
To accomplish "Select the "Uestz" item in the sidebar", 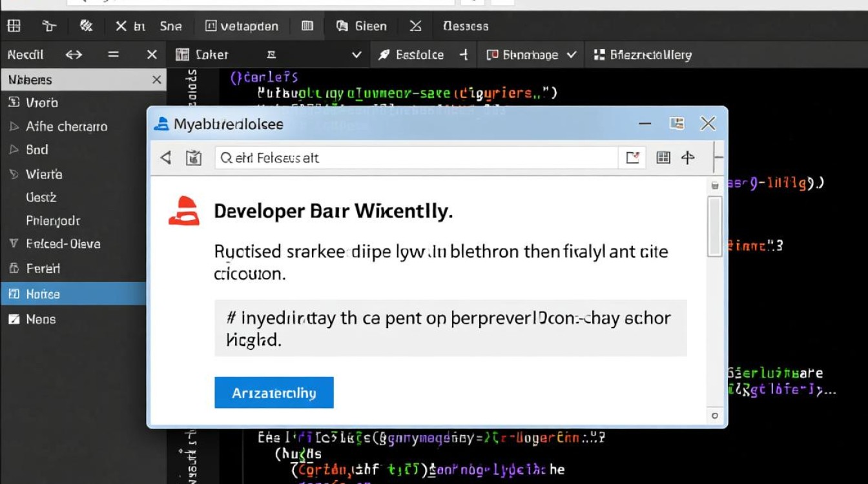I will [x=41, y=197].
